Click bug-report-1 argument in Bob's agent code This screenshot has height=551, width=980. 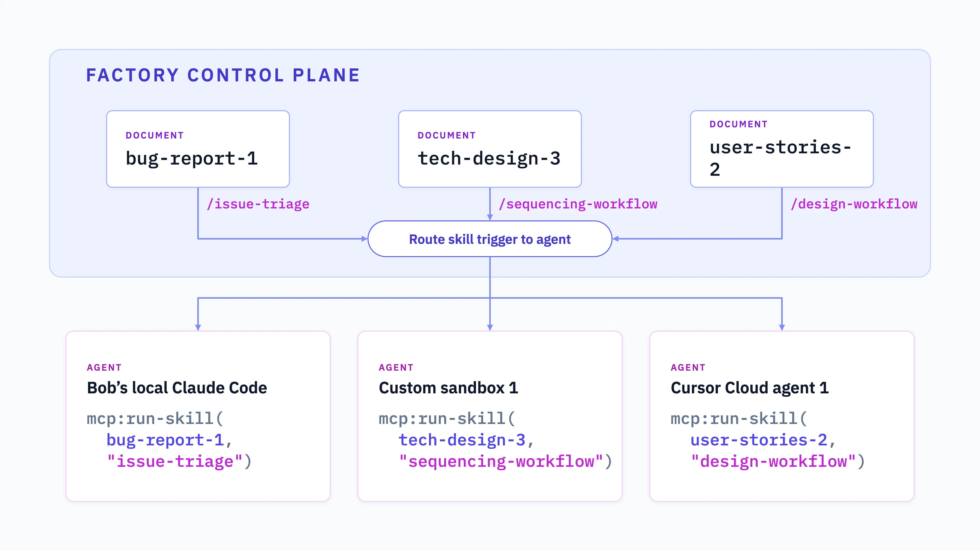coord(165,440)
